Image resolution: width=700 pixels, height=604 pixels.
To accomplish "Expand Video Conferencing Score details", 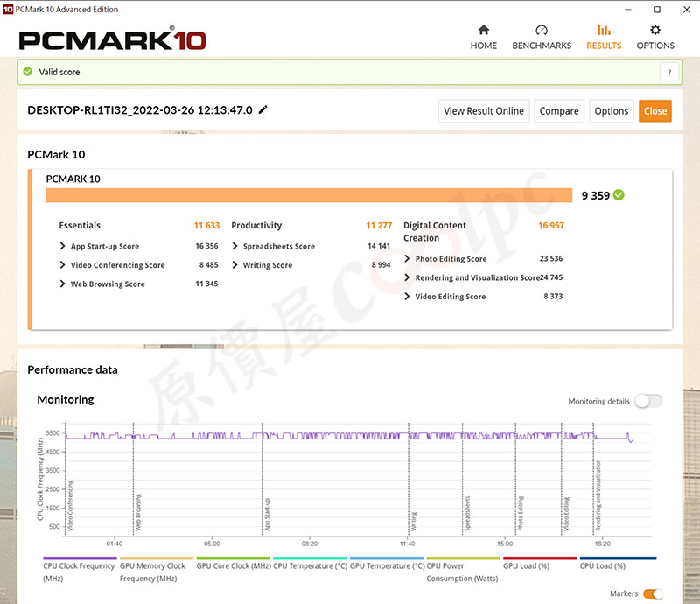I will coord(62,265).
